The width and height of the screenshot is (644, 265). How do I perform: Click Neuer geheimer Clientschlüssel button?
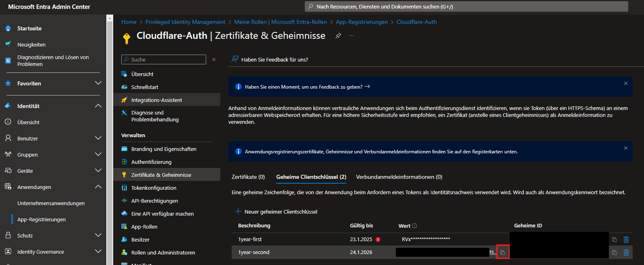pos(276,212)
